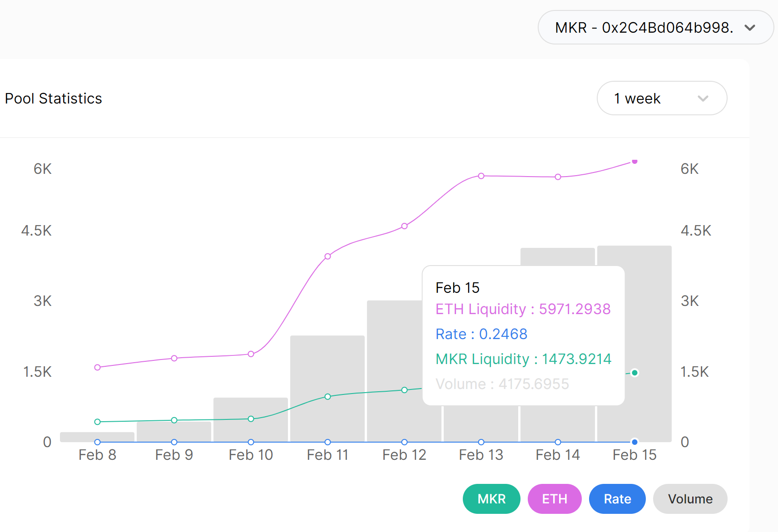778x532 pixels.
Task: Click the ETH liquidity point for Feb 14
Action: pyautogui.click(x=558, y=177)
